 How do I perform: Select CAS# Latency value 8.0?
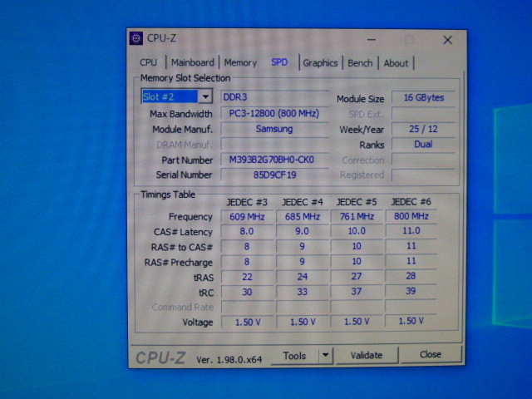247,231
